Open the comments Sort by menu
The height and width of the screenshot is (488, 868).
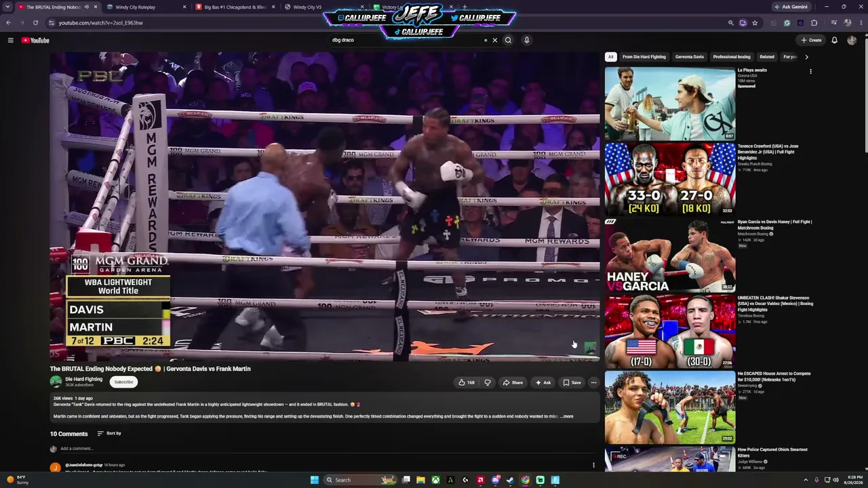[x=109, y=433]
